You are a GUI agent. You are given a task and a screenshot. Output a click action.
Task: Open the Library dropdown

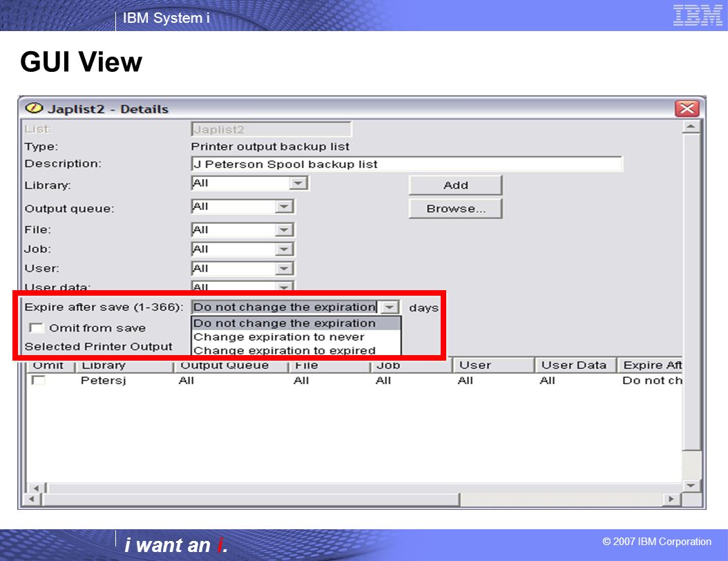(298, 183)
